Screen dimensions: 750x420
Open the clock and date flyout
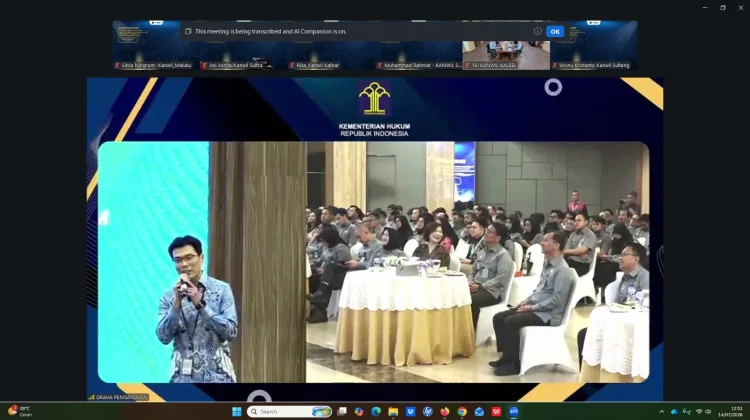tap(730, 411)
